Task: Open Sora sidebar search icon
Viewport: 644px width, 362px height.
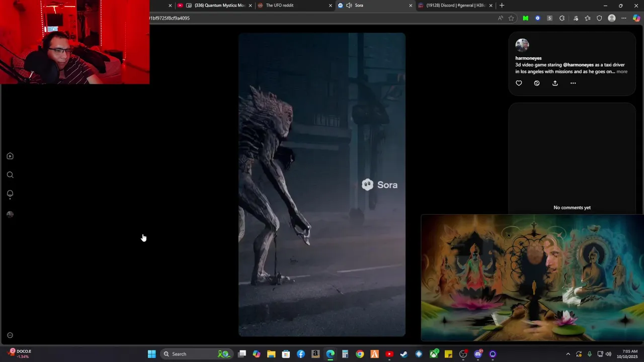Action: coord(10,175)
